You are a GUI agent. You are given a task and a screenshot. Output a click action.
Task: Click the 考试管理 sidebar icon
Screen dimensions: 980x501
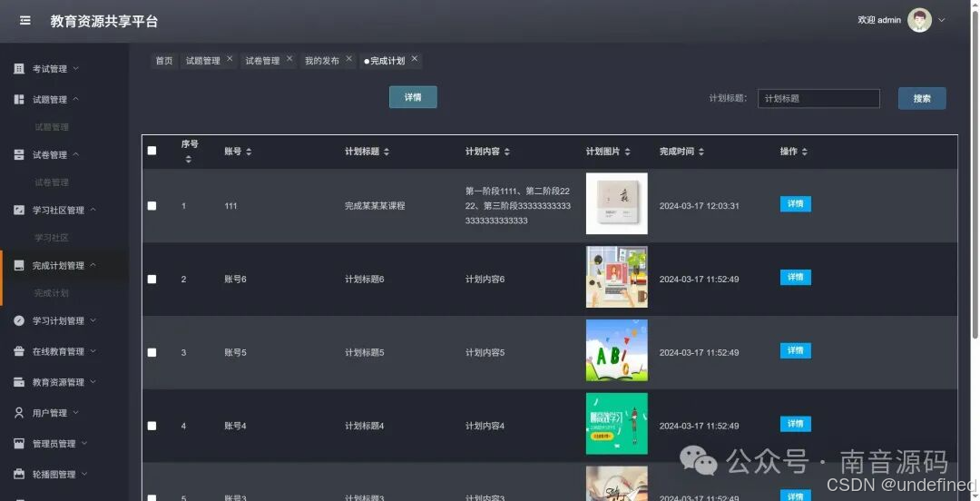tap(19, 68)
